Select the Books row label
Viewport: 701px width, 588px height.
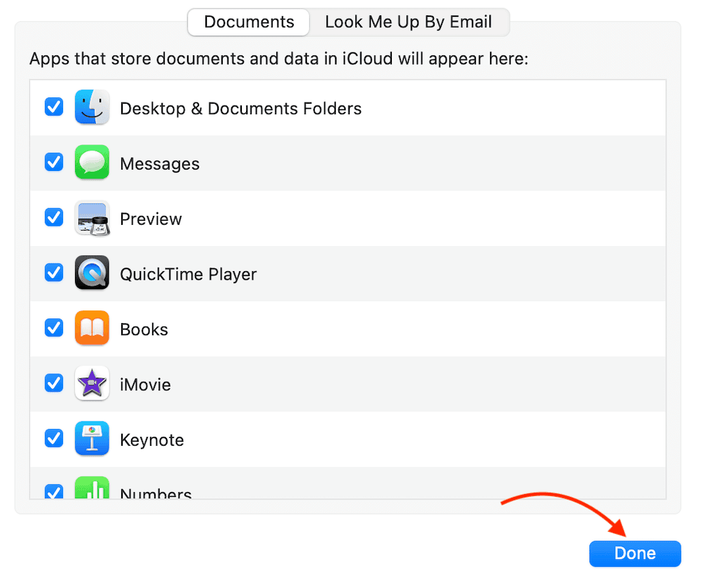click(x=144, y=330)
